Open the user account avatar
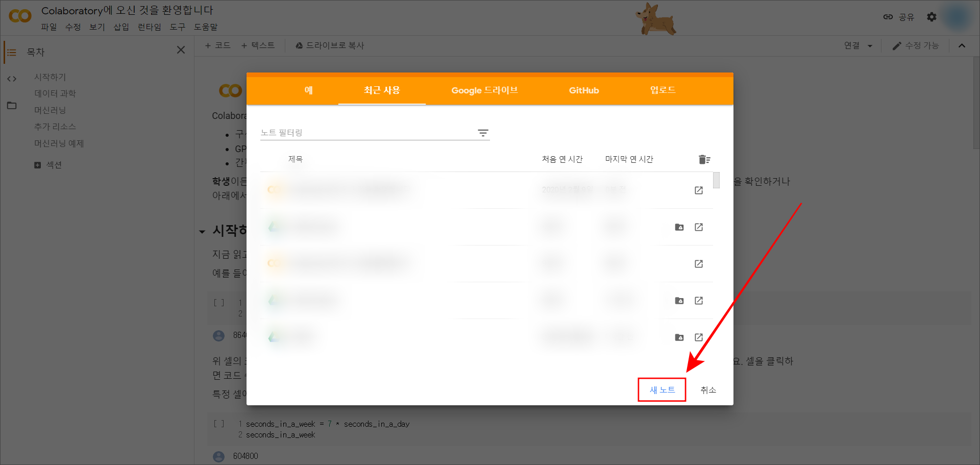This screenshot has height=465, width=980. coord(957,17)
